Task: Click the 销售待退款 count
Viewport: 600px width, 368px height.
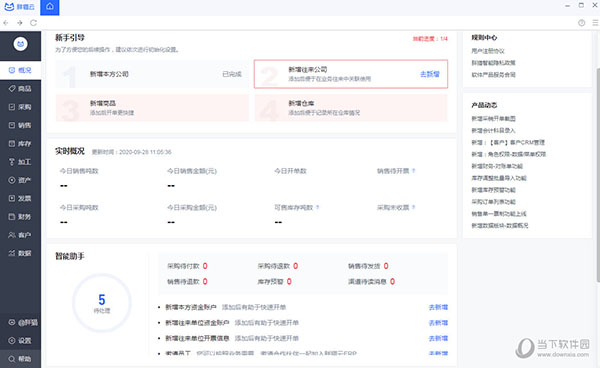Action: (205, 282)
